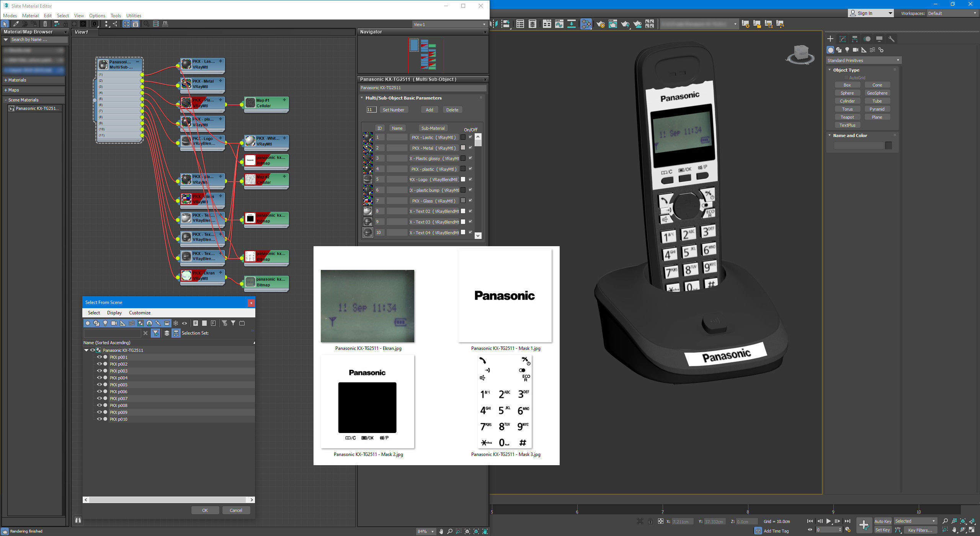Click the Name and Color object swatch
This screenshot has width=980, height=536.
(x=889, y=145)
